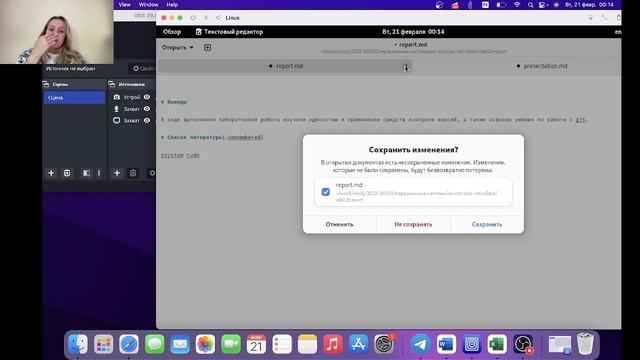
Task: Open Microsoft Excel from the Dock
Action: [x=497, y=344]
